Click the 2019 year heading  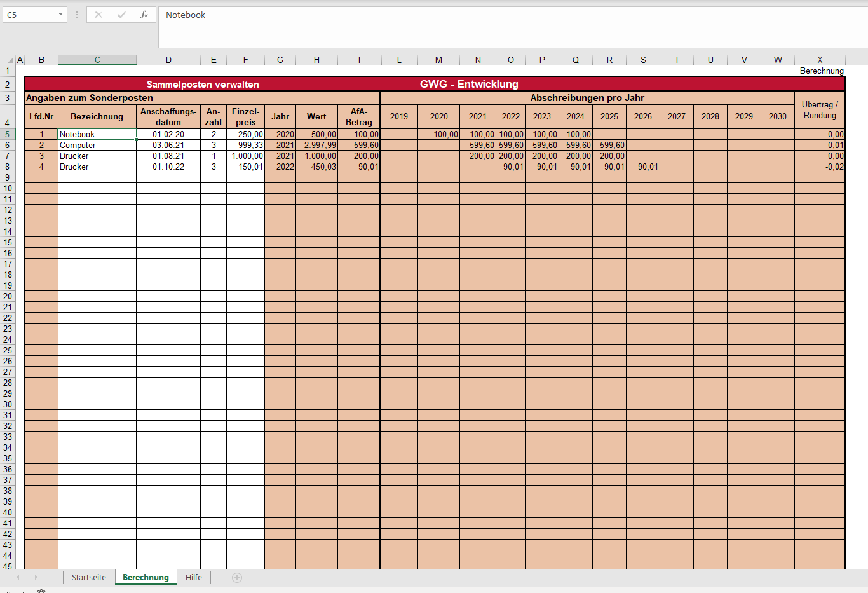click(x=399, y=116)
